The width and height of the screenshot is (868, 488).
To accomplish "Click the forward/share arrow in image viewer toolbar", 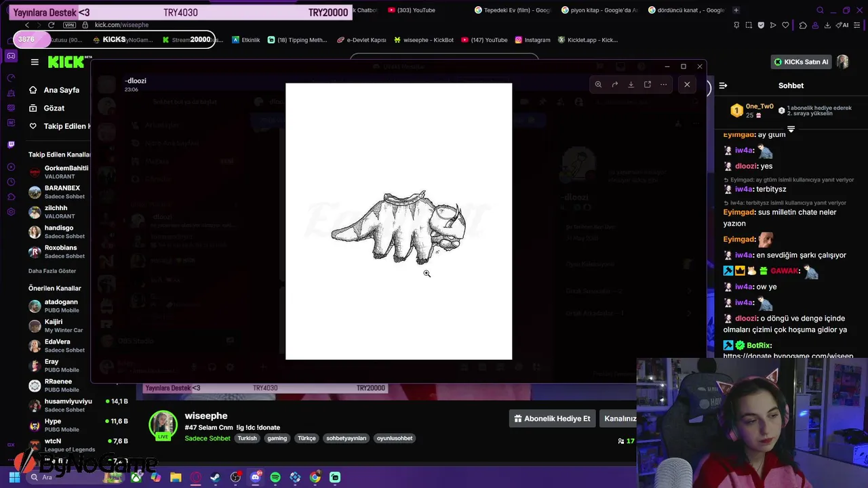I will pos(614,85).
